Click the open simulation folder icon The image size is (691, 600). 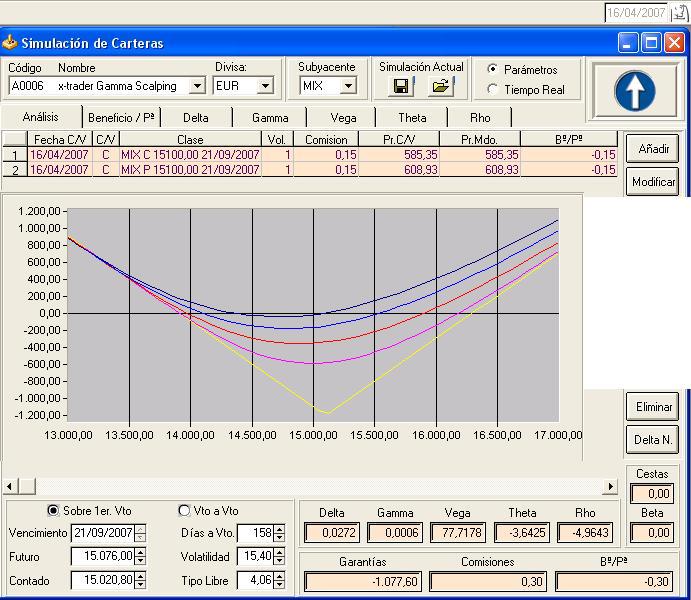click(x=440, y=87)
